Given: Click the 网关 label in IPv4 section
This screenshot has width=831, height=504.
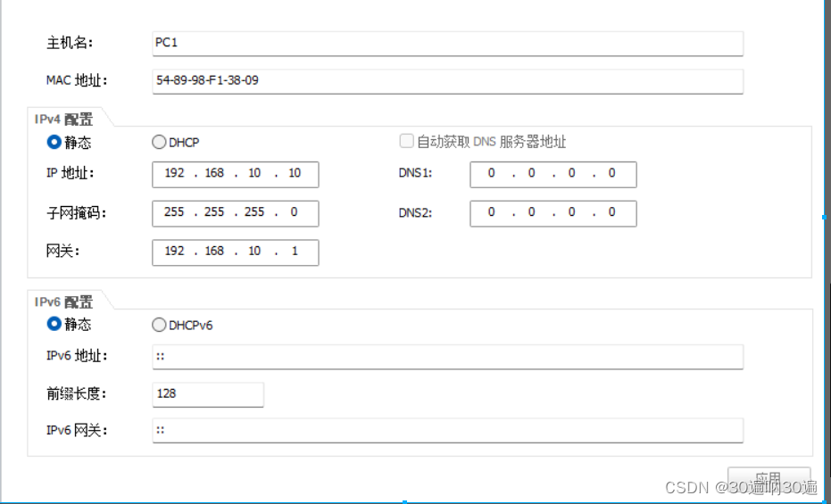Looking at the screenshot, I should coord(62,252).
